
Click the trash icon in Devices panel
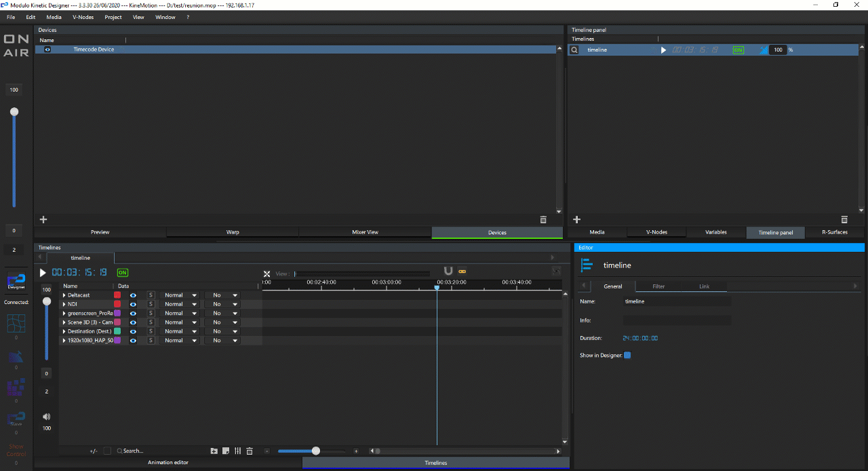coord(543,220)
